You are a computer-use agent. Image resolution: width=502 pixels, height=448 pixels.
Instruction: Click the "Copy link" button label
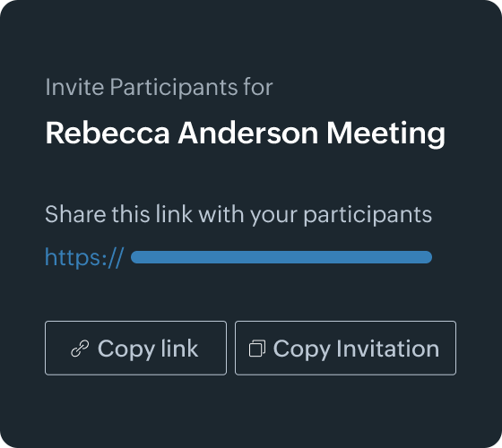[x=148, y=349]
